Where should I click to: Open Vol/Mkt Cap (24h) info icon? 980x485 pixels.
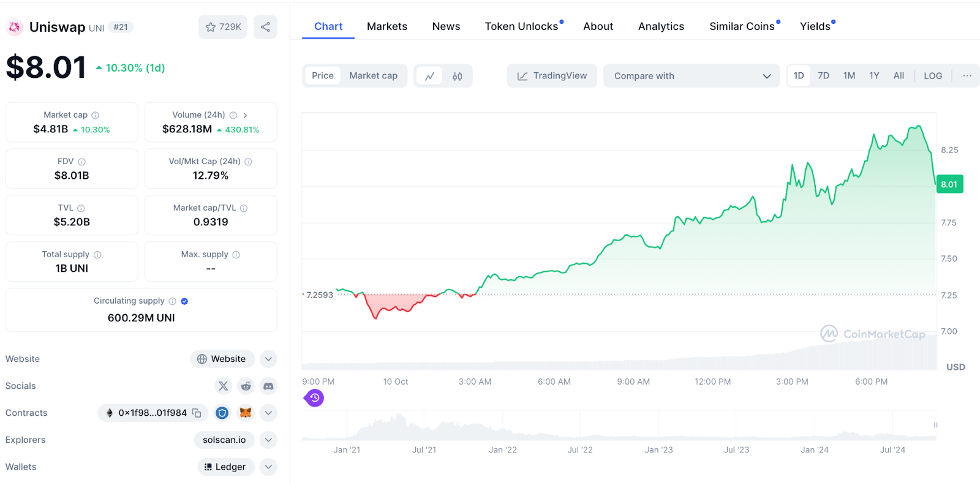click(x=249, y=162)
